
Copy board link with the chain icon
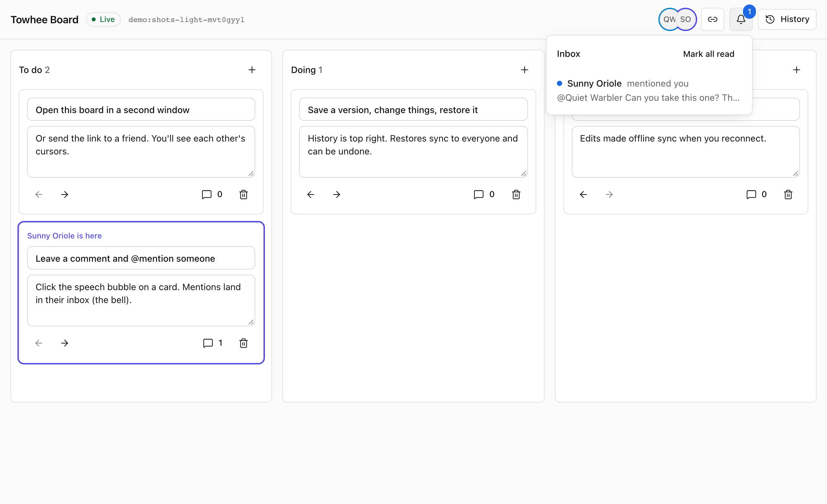pos(712,19)
